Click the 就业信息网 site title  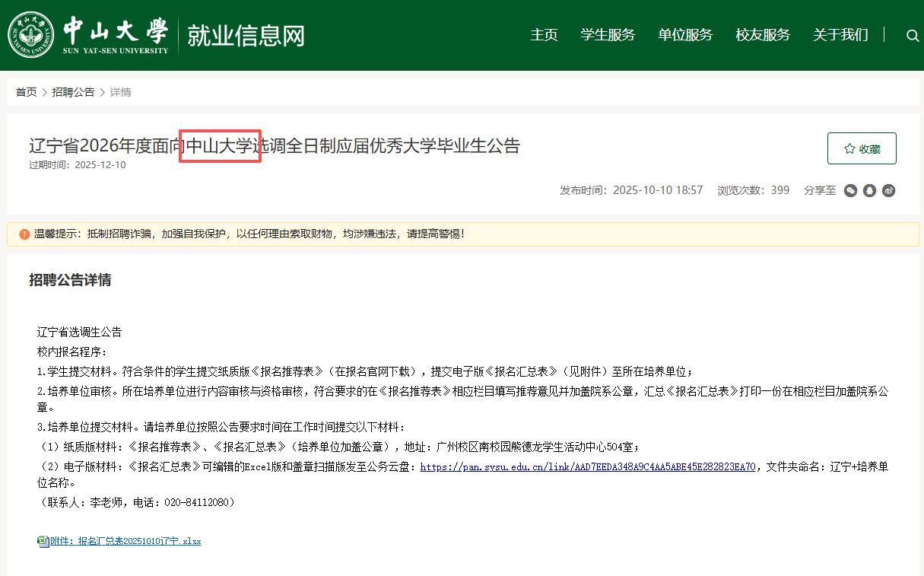pyautogui.click(x=246, y=36)
